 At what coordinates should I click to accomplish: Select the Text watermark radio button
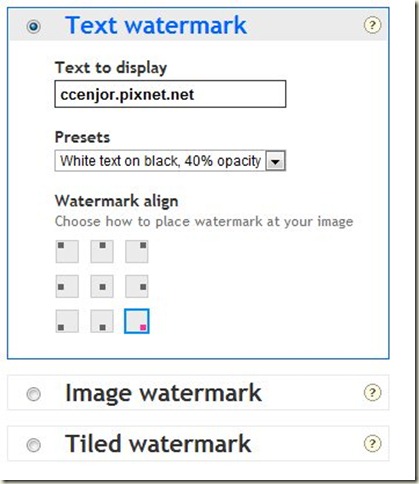coord(34,26)
